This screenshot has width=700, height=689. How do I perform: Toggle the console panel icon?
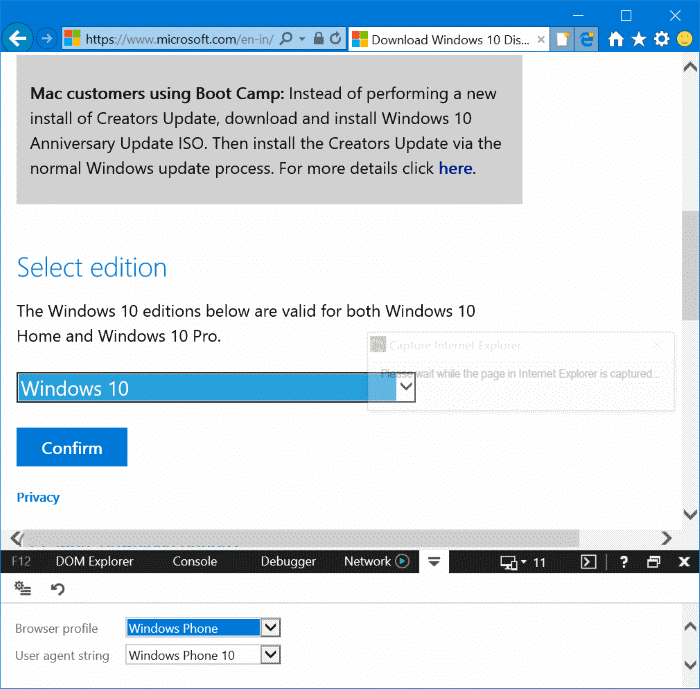pos(588,562)
